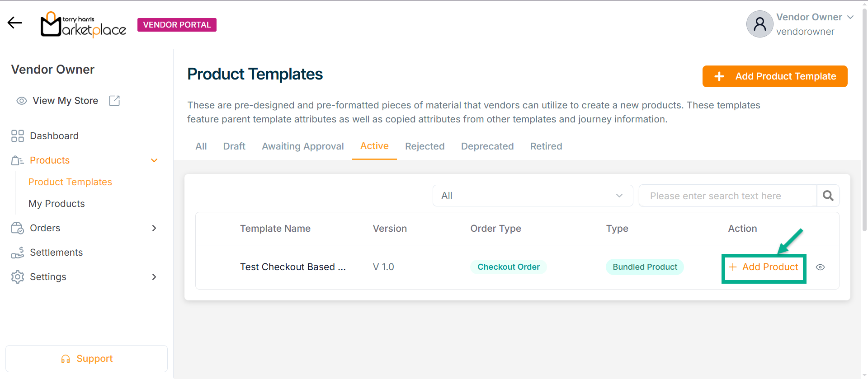Screen dimensions: 868x379
Task: Click the Add Product Template button
Action: point(774,76)
